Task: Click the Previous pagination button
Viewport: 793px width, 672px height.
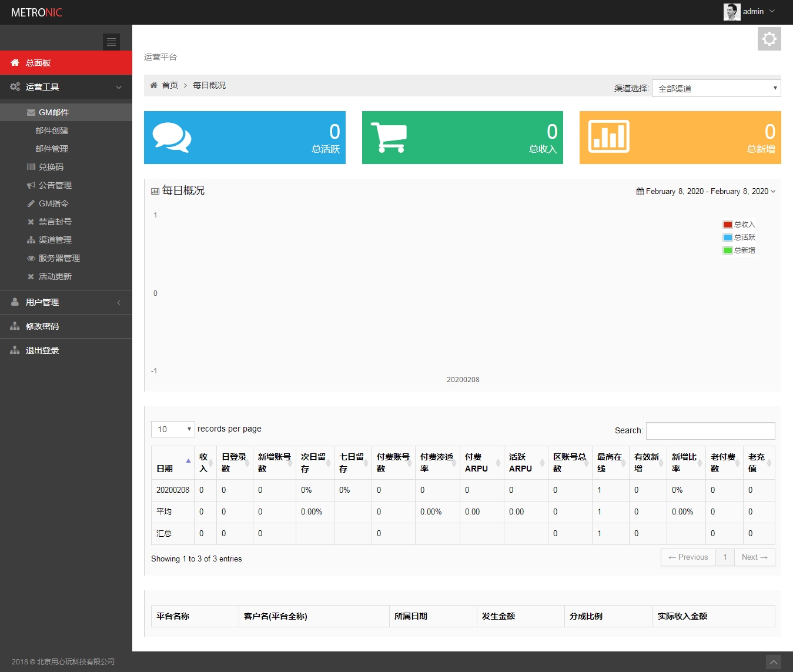Action: click(x=688, y=557)
